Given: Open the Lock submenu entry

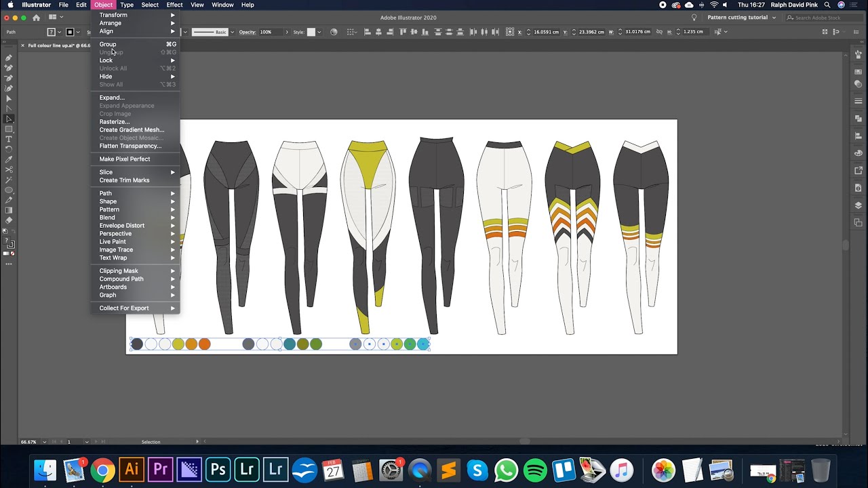Looking at the screenshot, I should click(136, 60).
